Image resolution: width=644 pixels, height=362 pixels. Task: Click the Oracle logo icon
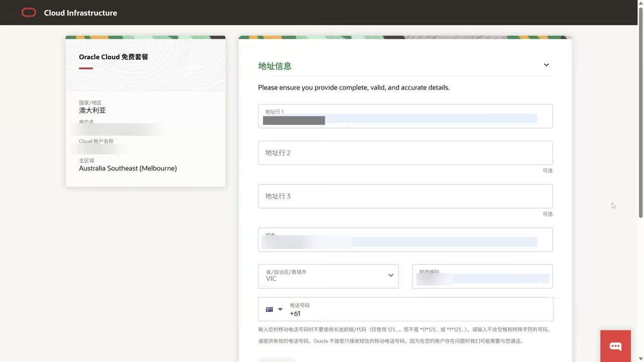[x=29, y=13]
